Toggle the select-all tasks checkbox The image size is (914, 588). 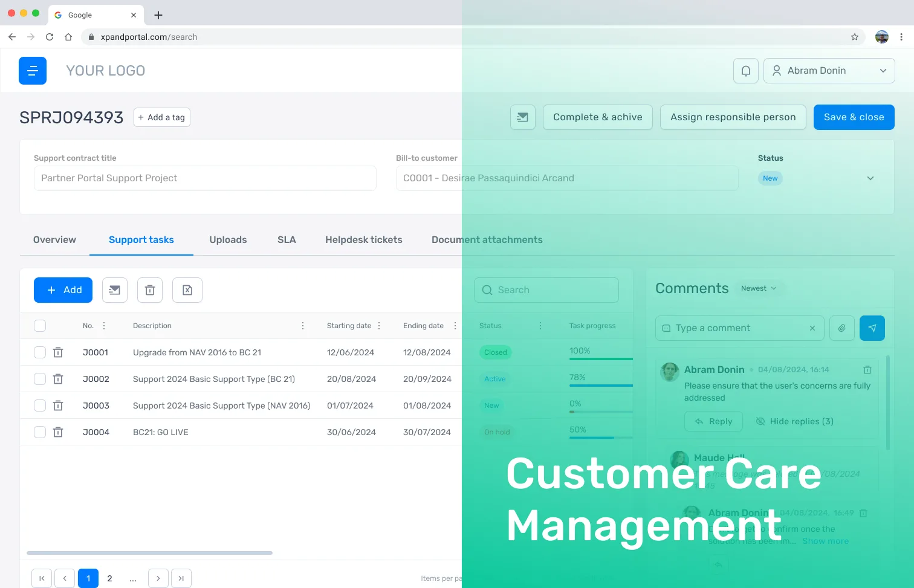(40, 326)
